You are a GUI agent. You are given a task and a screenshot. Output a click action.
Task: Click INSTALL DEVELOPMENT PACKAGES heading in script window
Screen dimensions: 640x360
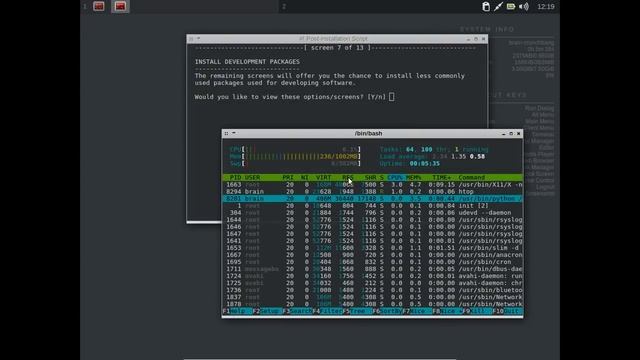click(x=247, y=62)
